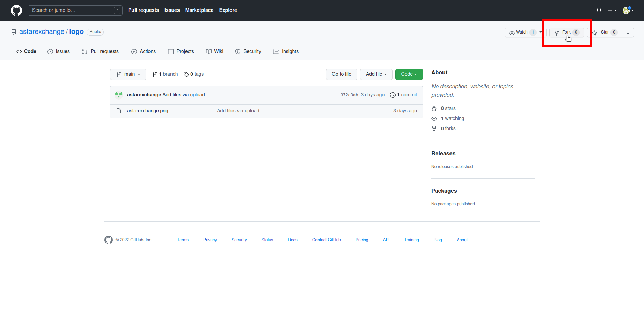The image size is (644, 316).
Task: View the 1 branch link
Action: click(165, 74)
